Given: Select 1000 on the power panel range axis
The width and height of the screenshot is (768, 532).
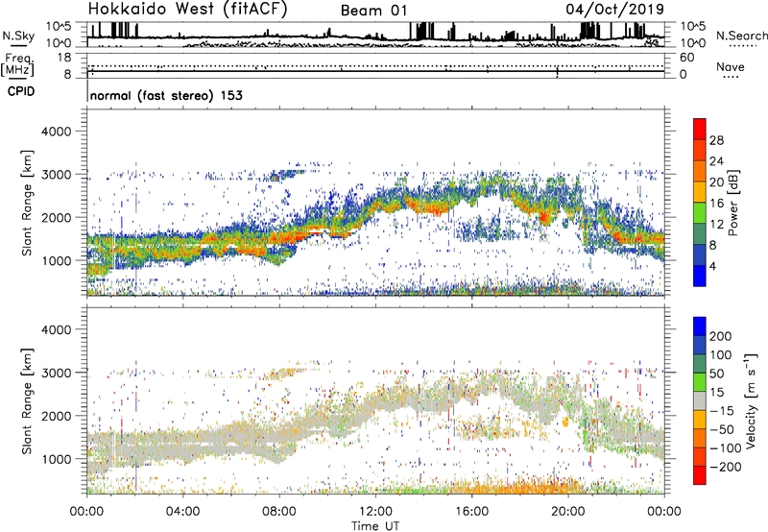Looking at the screenshot, I should click(x=57, y=260).
